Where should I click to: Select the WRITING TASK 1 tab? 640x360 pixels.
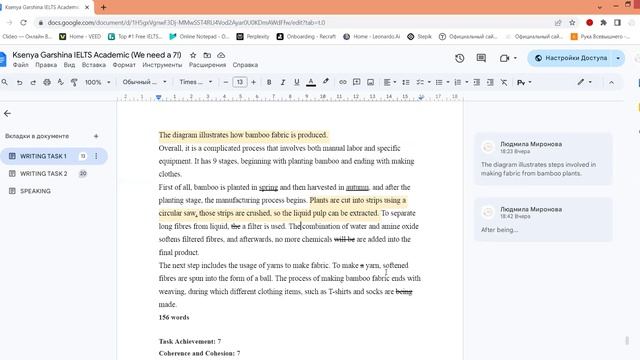point(43,156)
